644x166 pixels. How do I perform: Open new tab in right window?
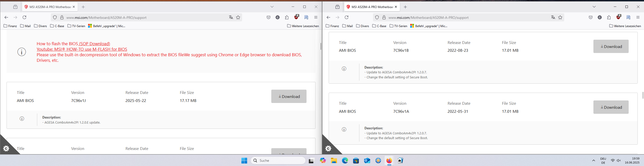tap(405, 7)
